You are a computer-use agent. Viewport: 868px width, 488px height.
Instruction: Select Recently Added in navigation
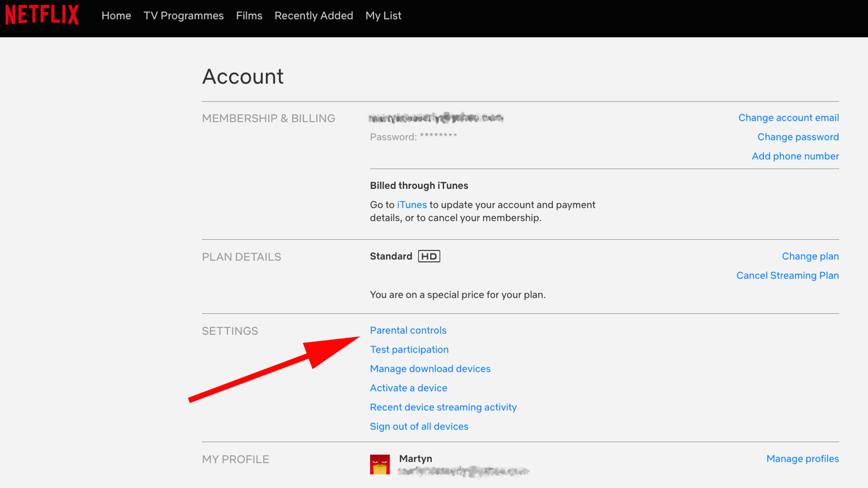pyautogui.click(x=314, y=16)
